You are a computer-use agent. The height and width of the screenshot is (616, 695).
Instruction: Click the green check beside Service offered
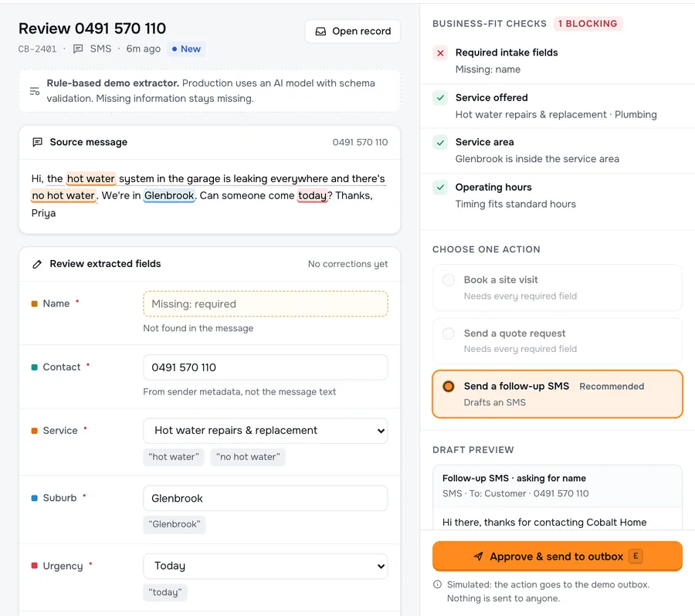tap(440, 98)
